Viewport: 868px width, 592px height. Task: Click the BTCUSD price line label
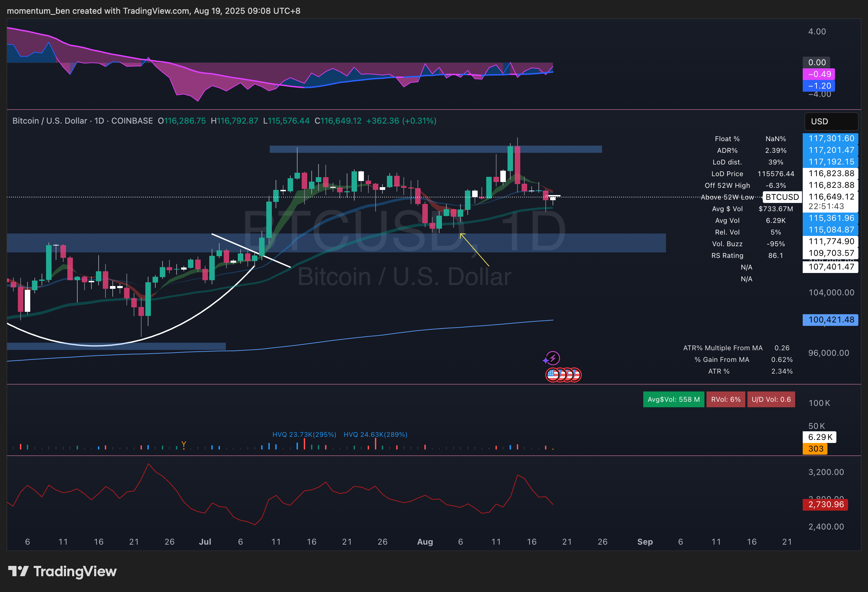pos(782,197)
